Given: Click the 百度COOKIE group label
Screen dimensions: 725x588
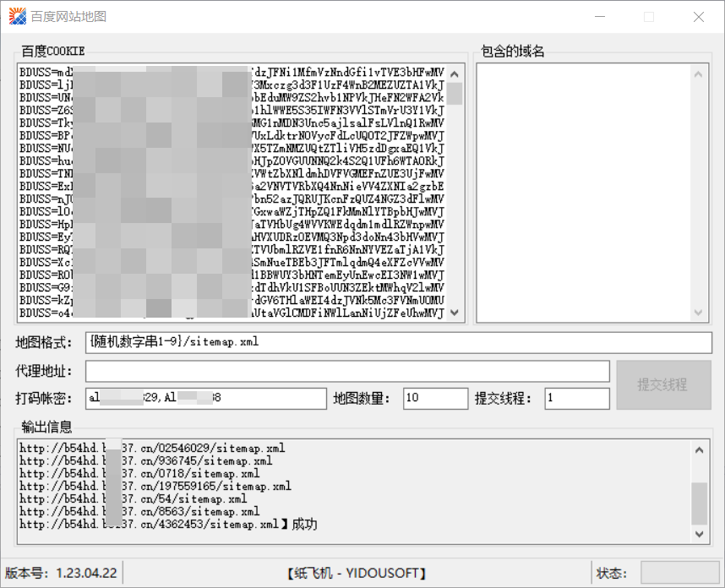Looking at the screenshot, I should pos(52,51).
